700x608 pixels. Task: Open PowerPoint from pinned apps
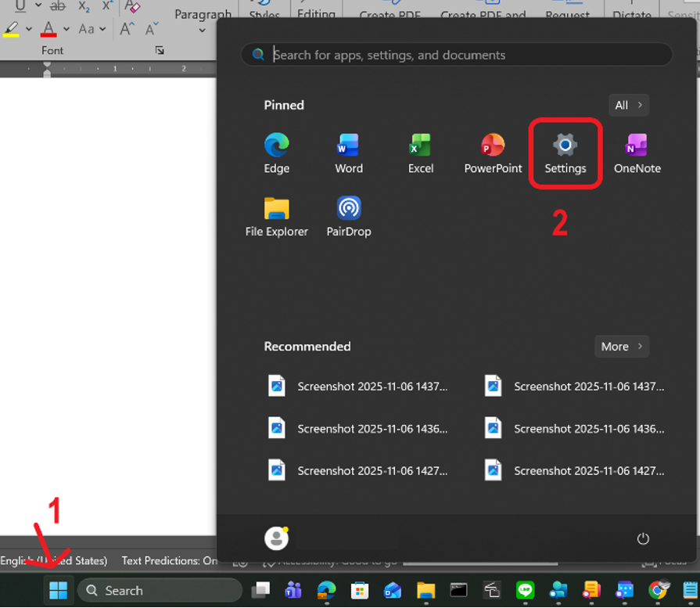pyautogui.click(x=493, y=153)
